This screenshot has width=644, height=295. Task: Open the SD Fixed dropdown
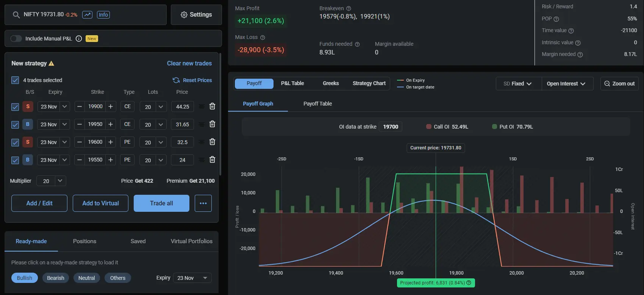[519, 84]
